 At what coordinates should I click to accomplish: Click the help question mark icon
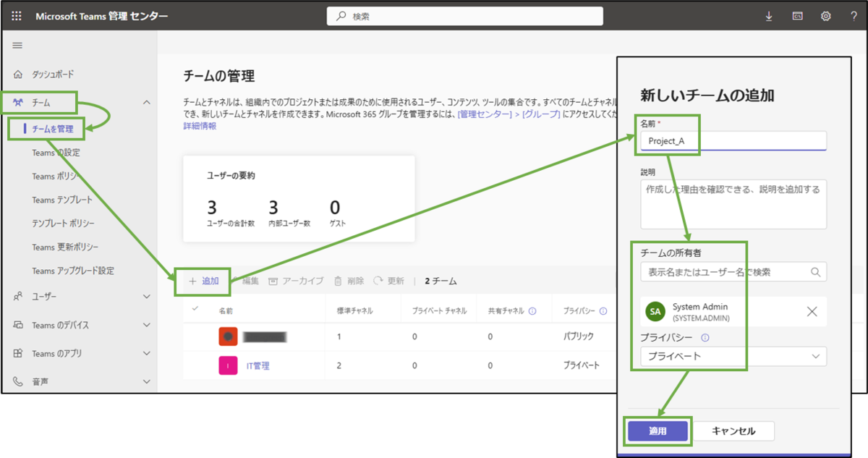(x=854, y=16)
